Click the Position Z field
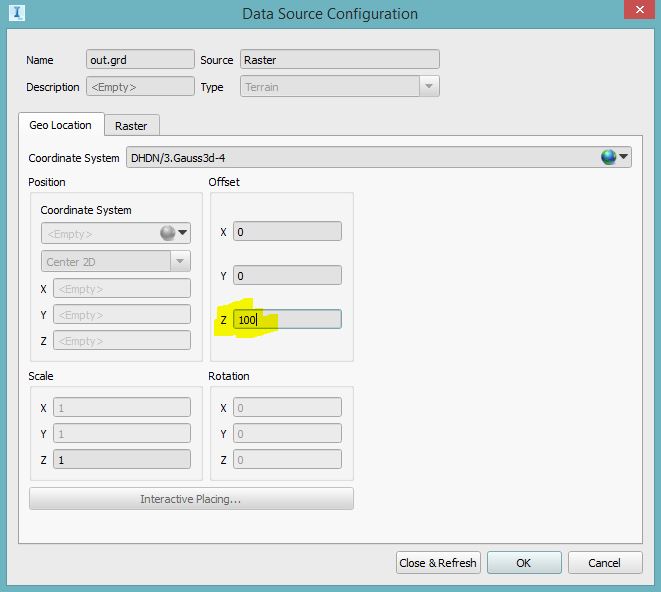This screenshot has width=661, height=592. 122,340
